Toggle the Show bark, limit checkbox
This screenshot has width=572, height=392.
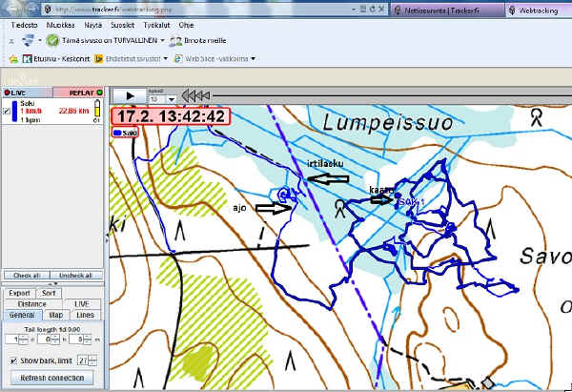pos(12,360)
